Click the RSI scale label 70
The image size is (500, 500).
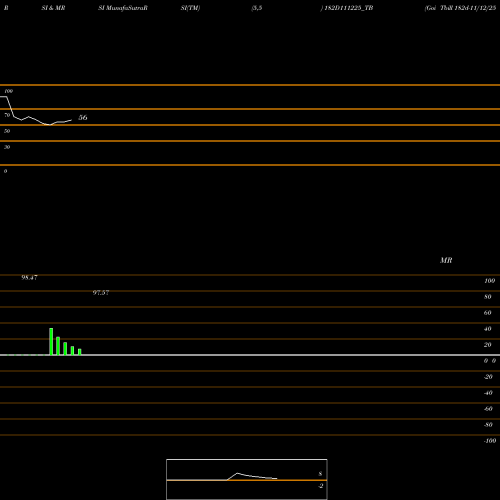[7, 115]
